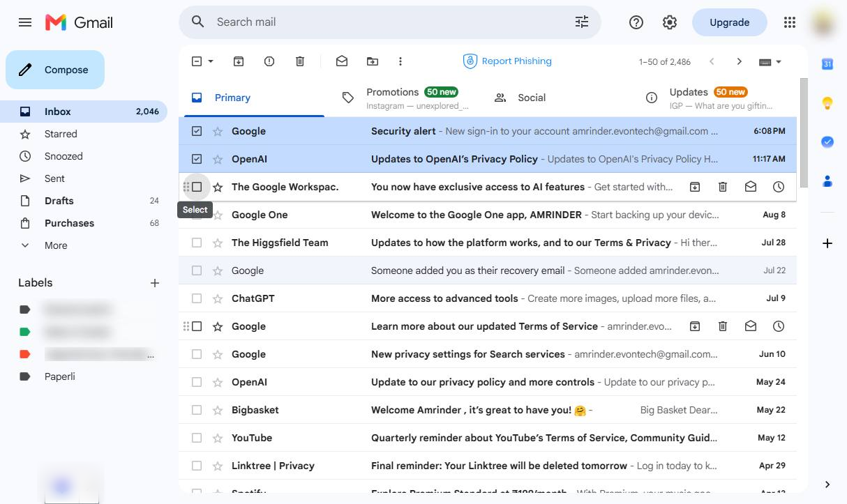847x504 pixels.
Task: Open the Starred folder
Action: [x=84, y=134]
